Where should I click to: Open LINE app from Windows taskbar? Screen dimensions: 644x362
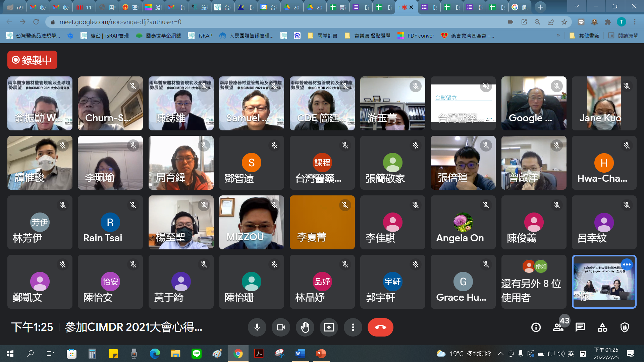(196, 353)
